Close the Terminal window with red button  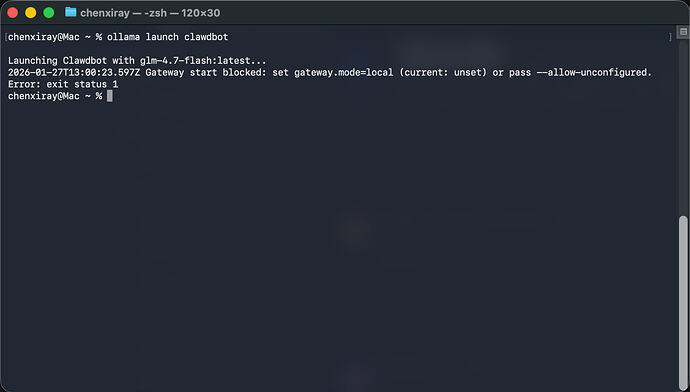tap(13, 13)
